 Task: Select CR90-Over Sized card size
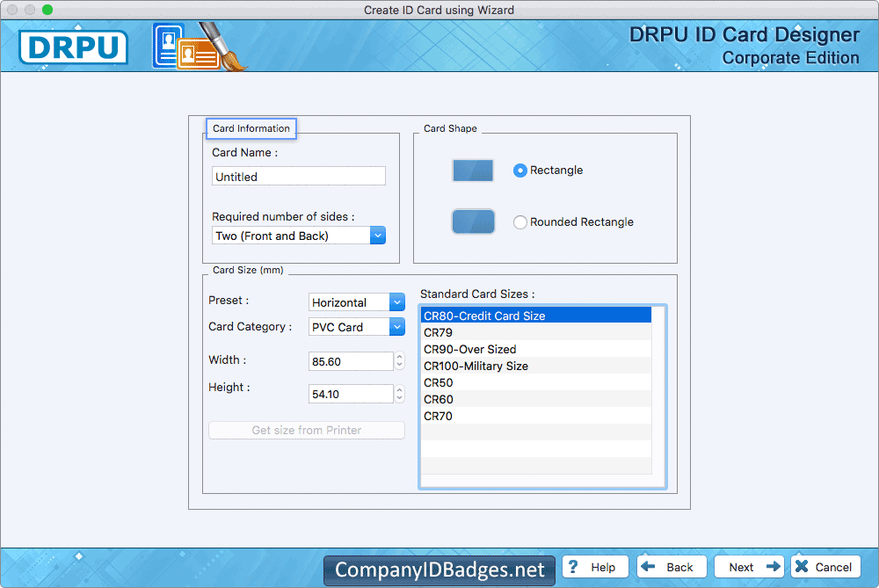tap(536, 349)
